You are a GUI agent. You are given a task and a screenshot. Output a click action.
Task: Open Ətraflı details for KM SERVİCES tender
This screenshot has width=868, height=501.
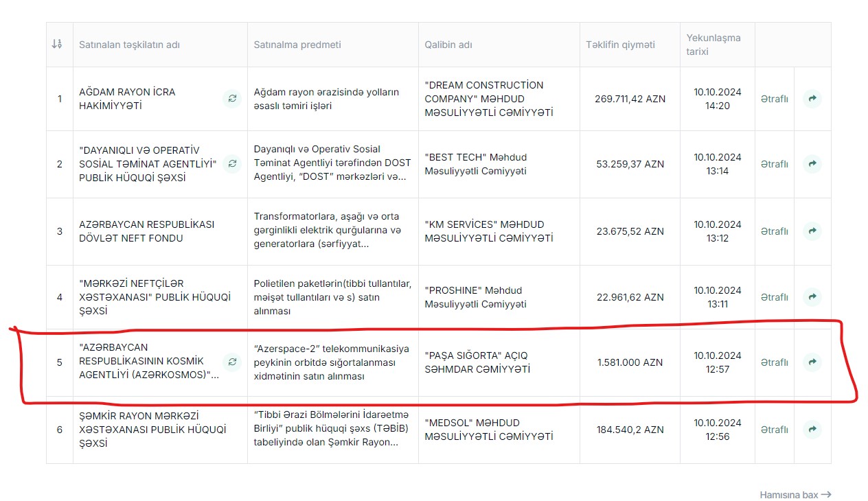pyautogui.click(x=774, y=231)
